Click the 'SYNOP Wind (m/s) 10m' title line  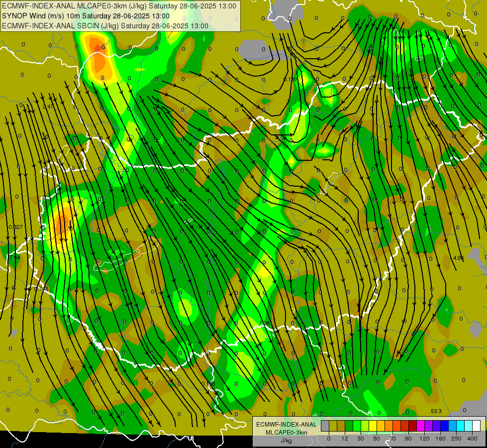[86, 16]
